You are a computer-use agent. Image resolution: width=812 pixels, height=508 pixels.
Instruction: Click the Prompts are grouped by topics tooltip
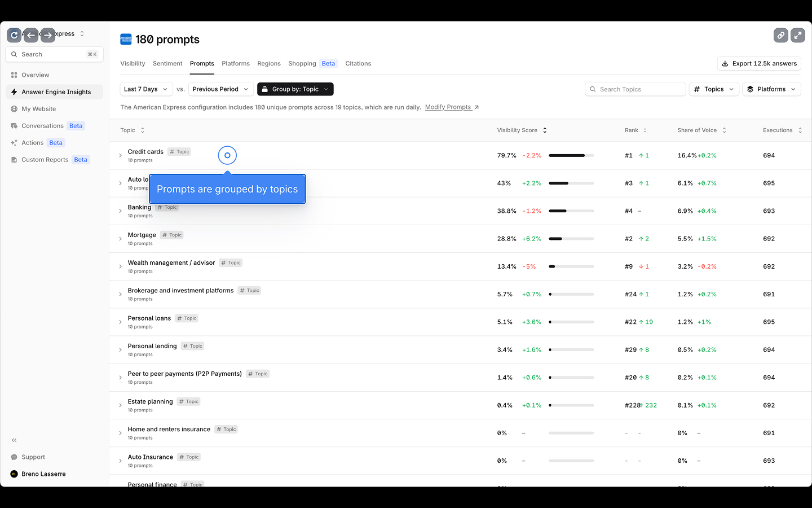227,189
